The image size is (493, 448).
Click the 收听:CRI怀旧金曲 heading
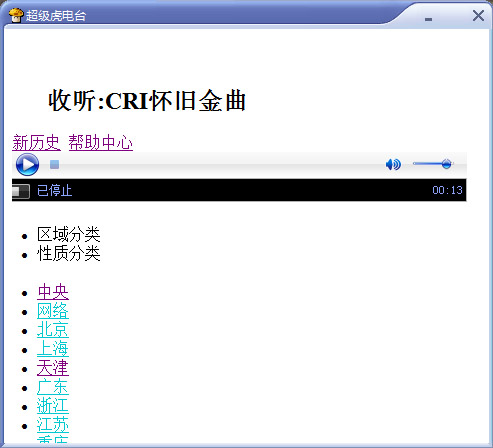pyautogui.click(x=147, y=100)
